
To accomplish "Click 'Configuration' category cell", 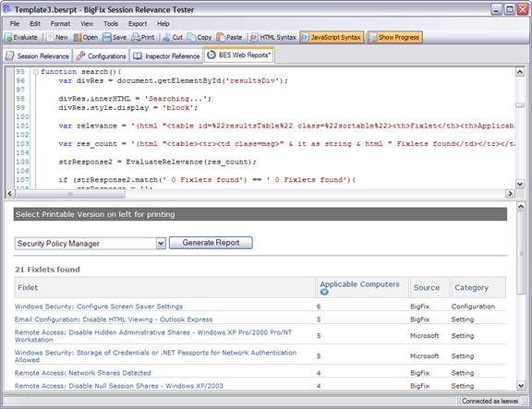I will click(473, 307).
